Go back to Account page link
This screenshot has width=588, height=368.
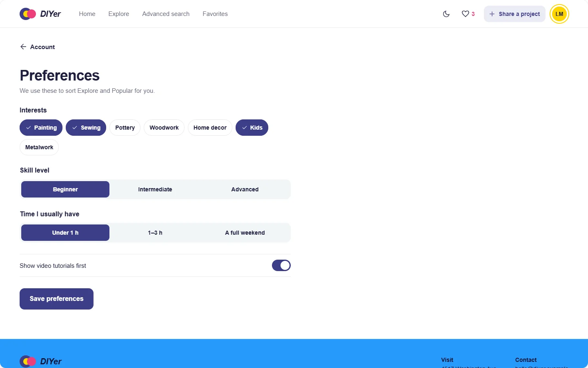tap(37, 47)
